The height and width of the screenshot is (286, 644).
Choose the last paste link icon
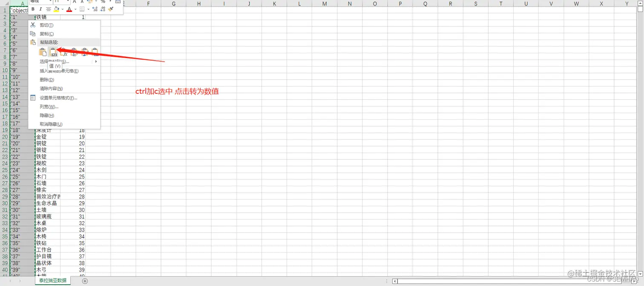click(x=95, y=52)
